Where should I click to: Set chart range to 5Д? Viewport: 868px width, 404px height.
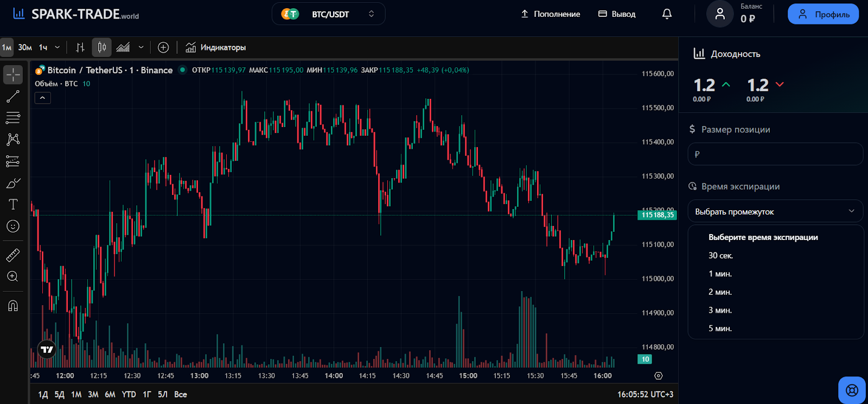click(x=60, y=394)
